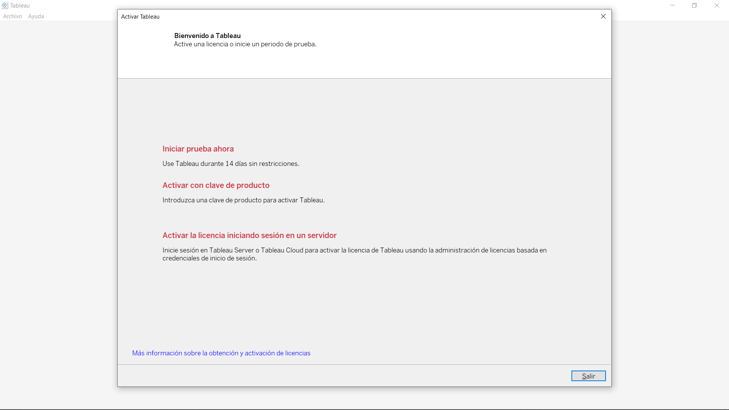The height and width of the screenshot is (410, 729).
Task: Close the main Tableau window
Action: [x=716, y=6]
